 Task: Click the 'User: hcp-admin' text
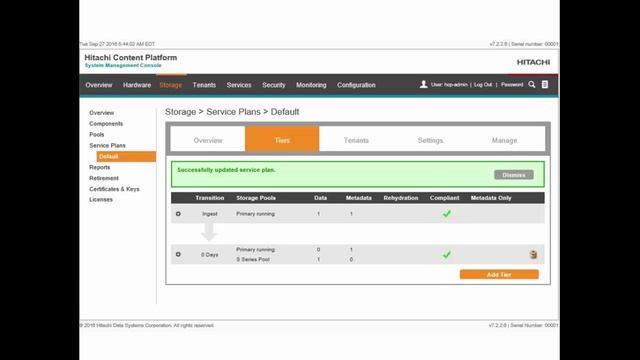tap(449, 84)
